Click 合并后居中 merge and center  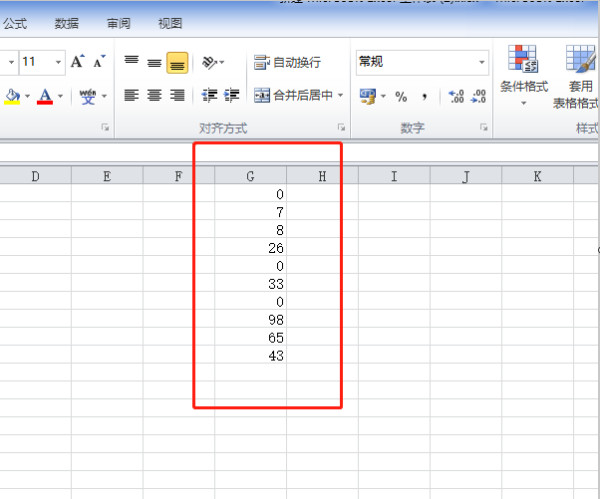point(293,95)
